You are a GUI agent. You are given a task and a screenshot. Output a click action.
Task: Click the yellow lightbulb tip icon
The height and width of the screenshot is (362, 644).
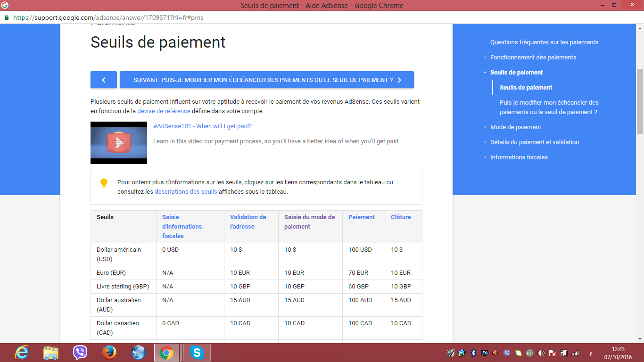[104, 183]
